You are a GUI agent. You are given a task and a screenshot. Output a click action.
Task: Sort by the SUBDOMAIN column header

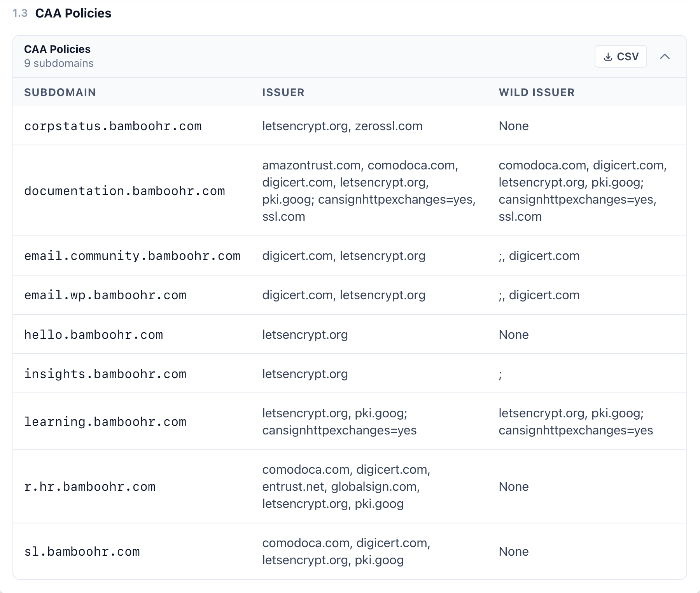[x=60, y=92]
